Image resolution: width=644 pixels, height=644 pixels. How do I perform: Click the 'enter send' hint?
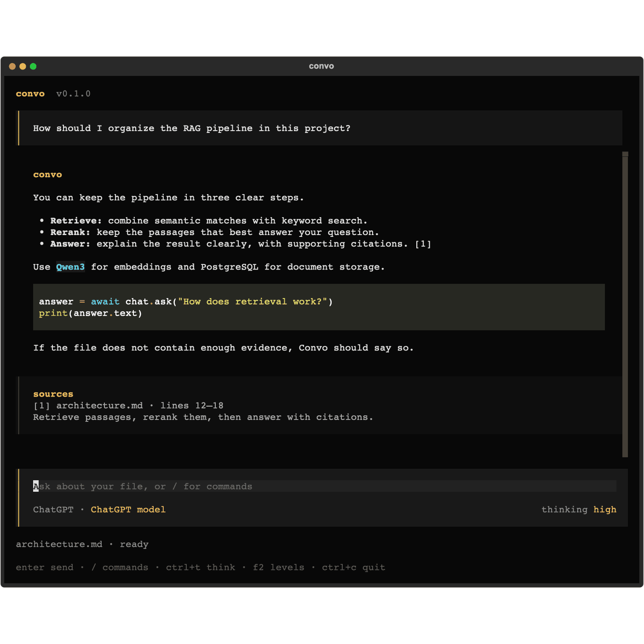pyautogui.click(x=45, y=567)
